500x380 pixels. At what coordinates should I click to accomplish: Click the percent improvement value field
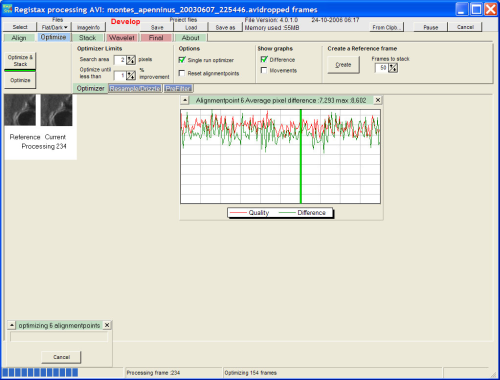click(x=120, y=76)
